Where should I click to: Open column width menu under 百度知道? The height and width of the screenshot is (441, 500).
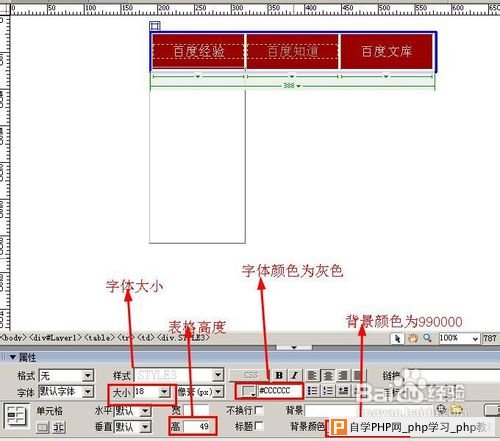click(292, 76)
